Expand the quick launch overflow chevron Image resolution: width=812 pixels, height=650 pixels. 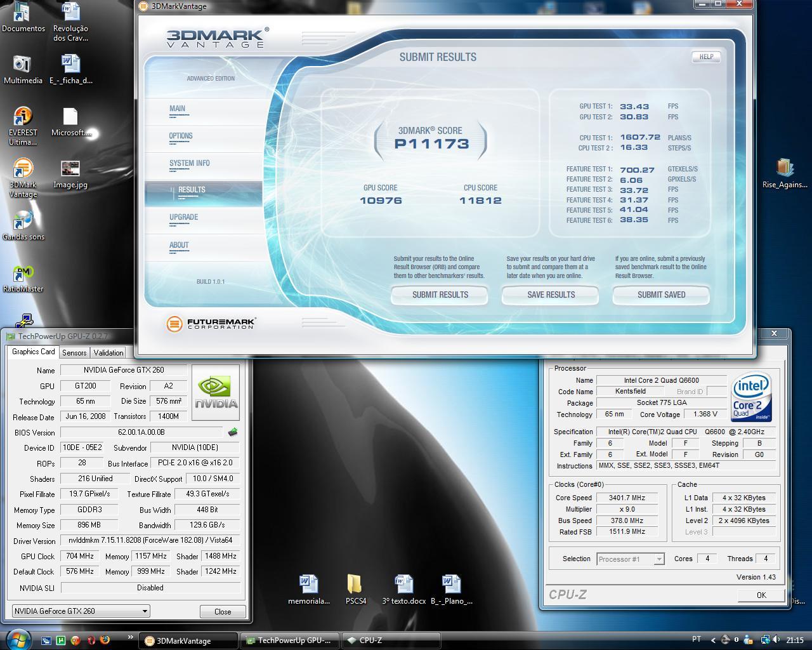[x=130, y=637]
